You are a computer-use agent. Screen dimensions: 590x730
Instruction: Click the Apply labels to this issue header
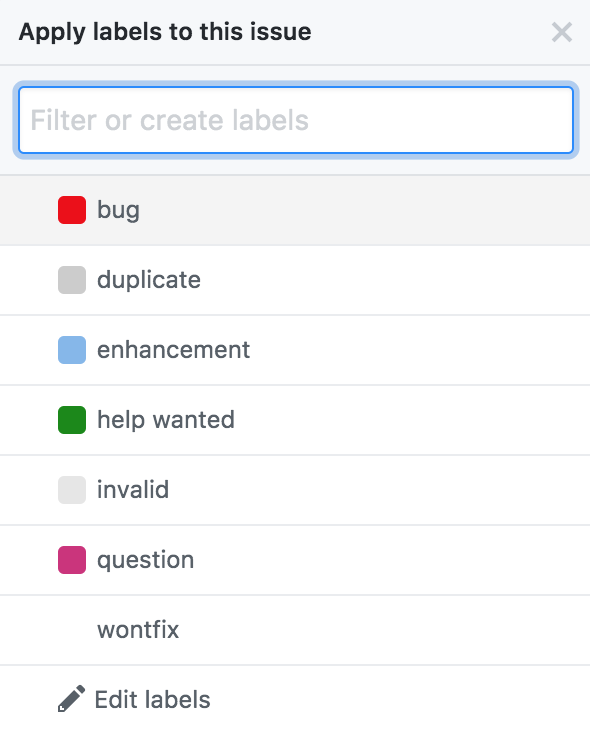point(165,32)
